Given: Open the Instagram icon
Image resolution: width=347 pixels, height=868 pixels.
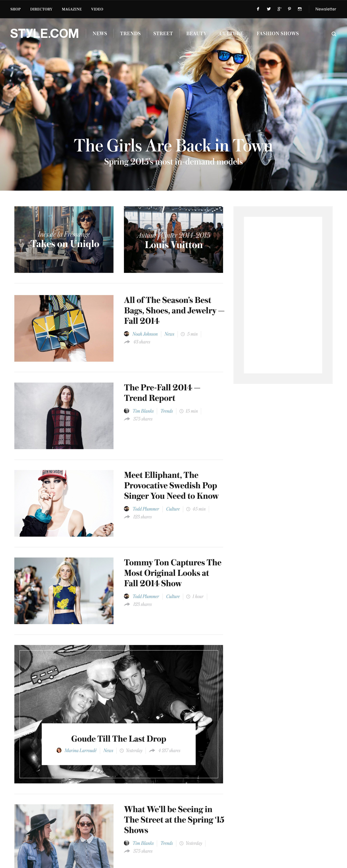Looking at the screenshot, I should coord(300,9).
